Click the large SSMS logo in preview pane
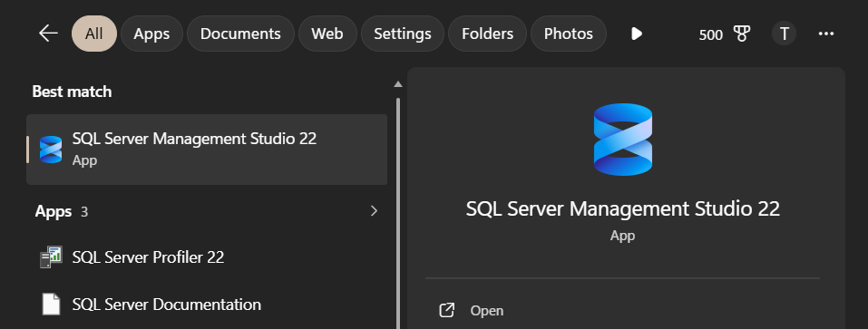 pyautogui.click(x=623, y=140)
